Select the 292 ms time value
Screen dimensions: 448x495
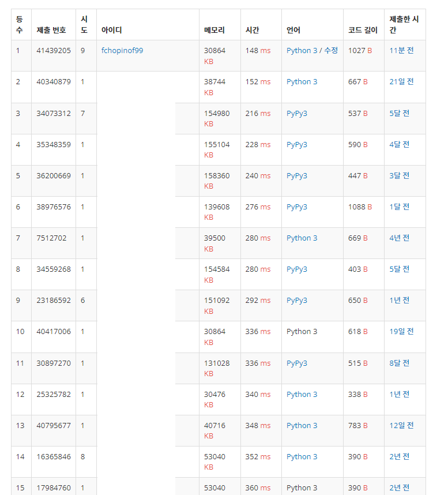point(258,301)
